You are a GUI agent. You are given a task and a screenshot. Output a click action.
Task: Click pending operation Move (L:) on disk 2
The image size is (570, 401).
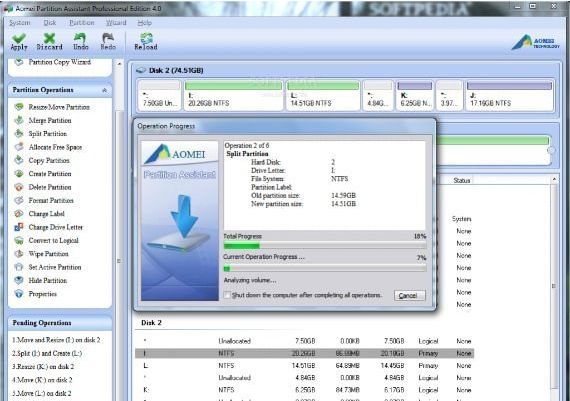tap(42, 393)
